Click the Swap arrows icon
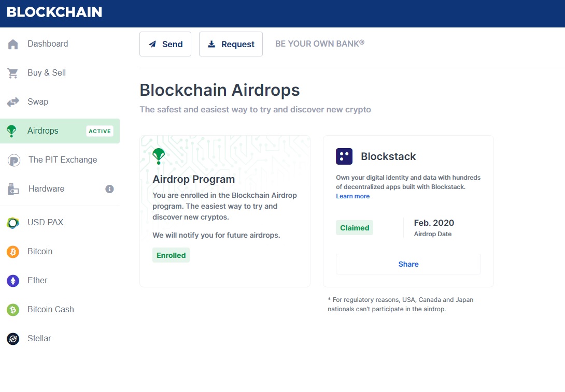Screen dimensions: 565x392 (13, 103)
